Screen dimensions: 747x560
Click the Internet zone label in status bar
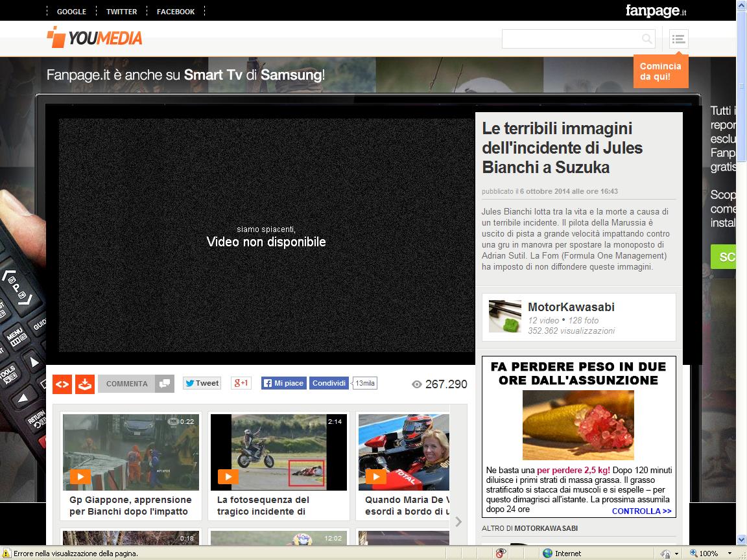pos(568,554)
